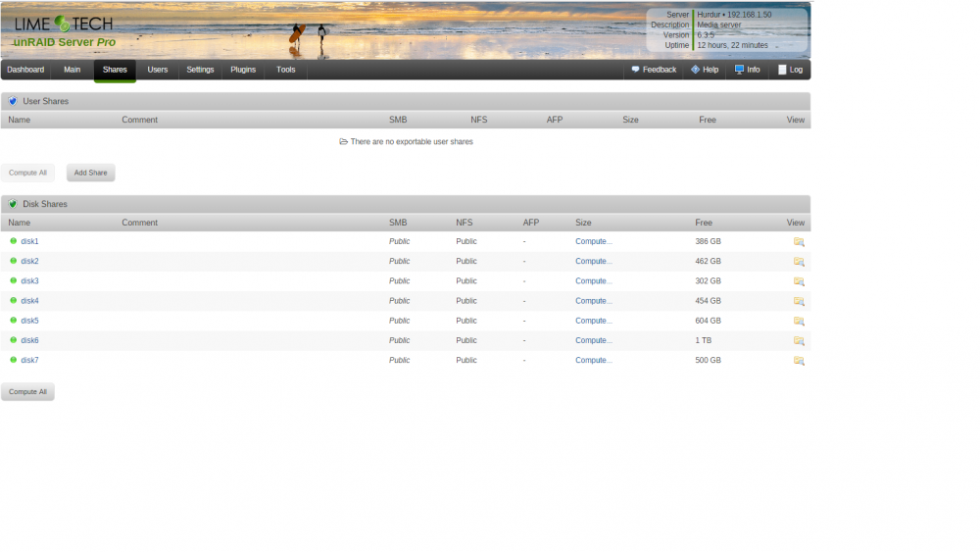This screenshot has width=980, height=552.
Task: Open the browse folder icon for disk4
Action: [x=799, y=301]
